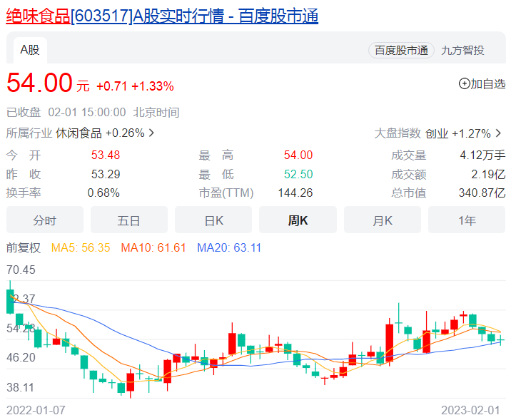Show the 日K chart
This screenshot has width=511, height=420.
213,220
